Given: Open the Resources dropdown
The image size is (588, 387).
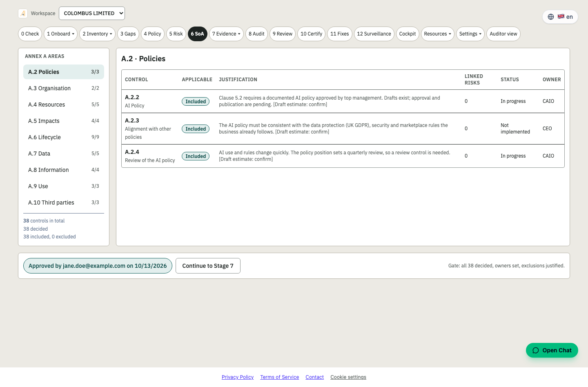Looking at the screenshot, I should [x=438, y=34].
